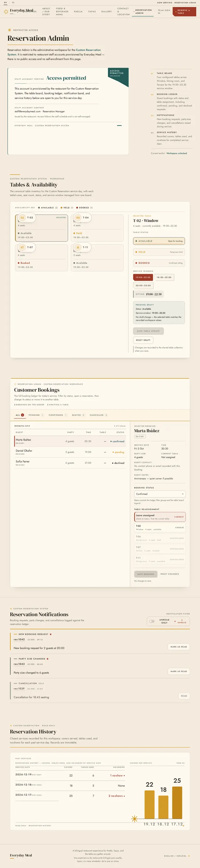
Task: Select the T-07 booked table card
Action: tap(42, 257)
